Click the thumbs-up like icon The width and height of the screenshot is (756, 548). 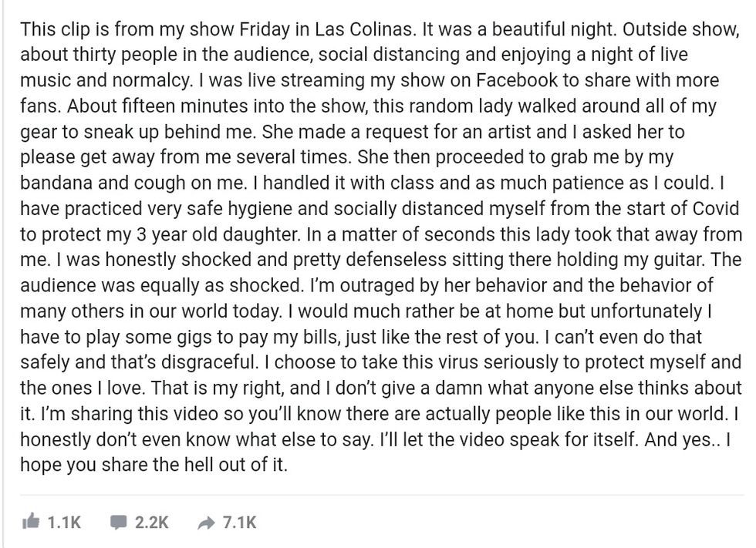click(31, 523)
